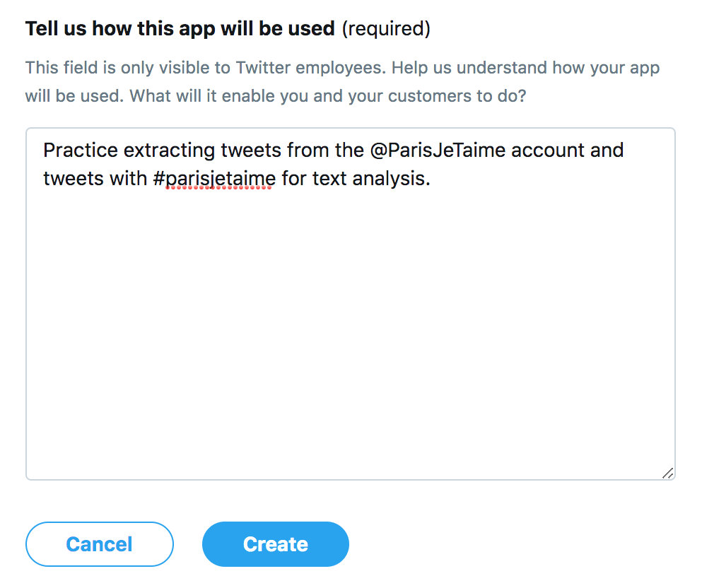Screen dimensions: 714x588
Task: Click the textarea resize handle corner
Action: pyautogui.click(x=667, y=473)
